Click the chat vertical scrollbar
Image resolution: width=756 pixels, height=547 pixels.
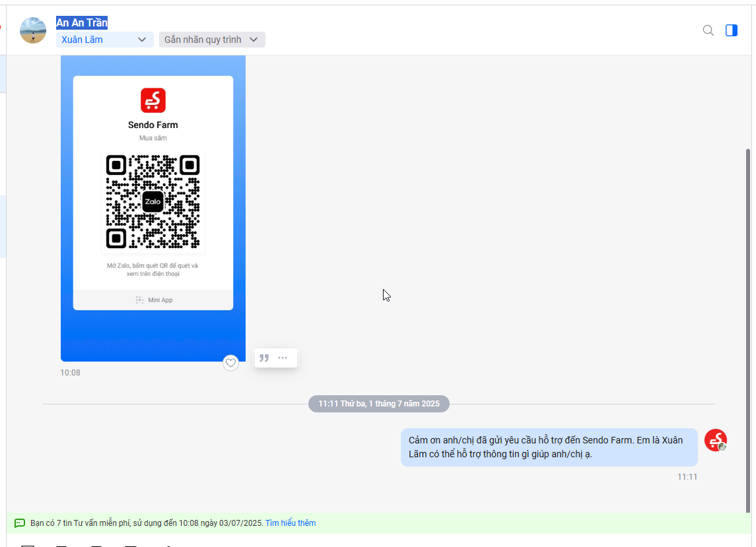pyautogui.click(x=748, y=330)
